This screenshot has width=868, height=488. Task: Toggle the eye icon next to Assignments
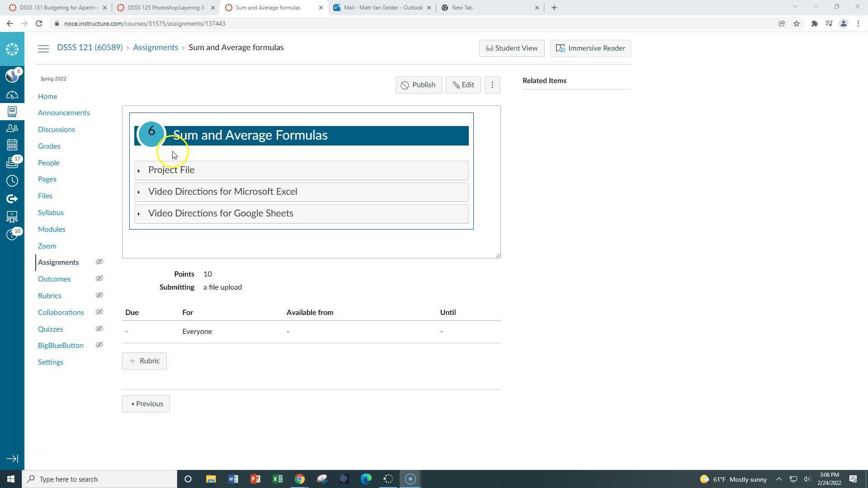99,262
